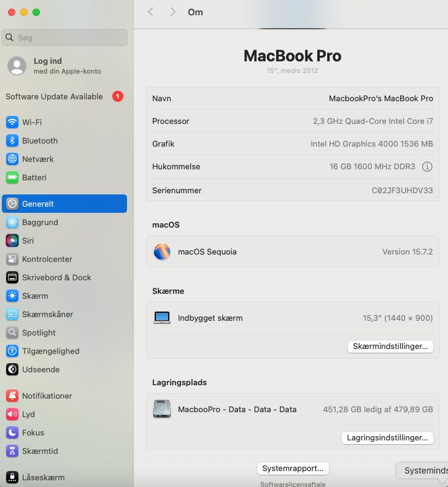This screenshot has height=487, width=448.
Task: Click the info icon beside Hukommelse
Action: (427, 167)
